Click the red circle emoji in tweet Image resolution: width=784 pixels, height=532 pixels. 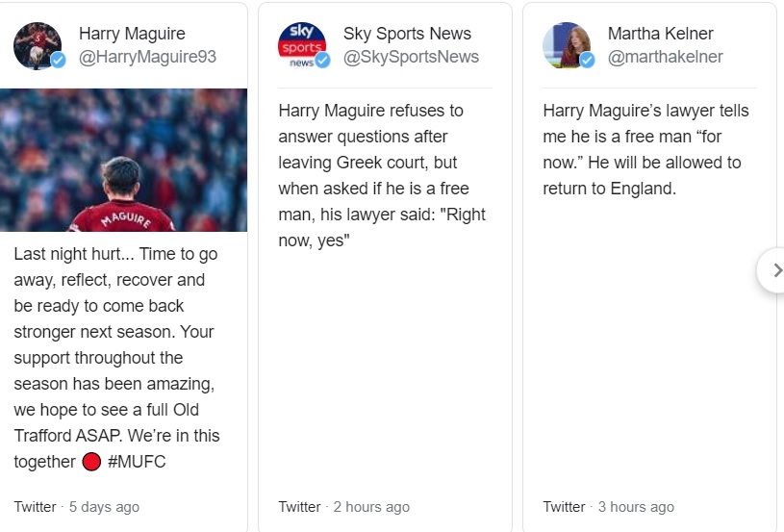[91, 463]
